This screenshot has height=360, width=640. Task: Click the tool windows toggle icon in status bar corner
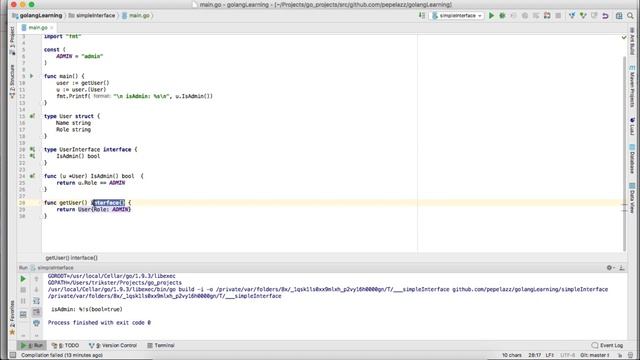13,355
